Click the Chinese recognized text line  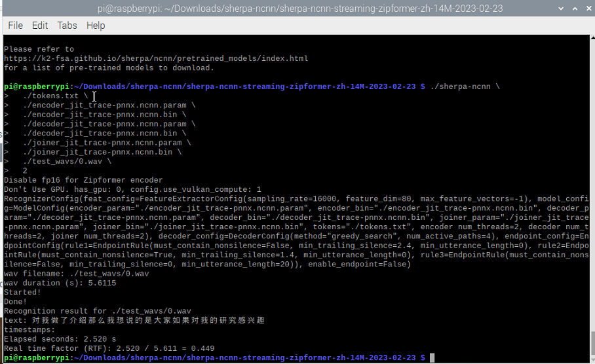point(134,320)
